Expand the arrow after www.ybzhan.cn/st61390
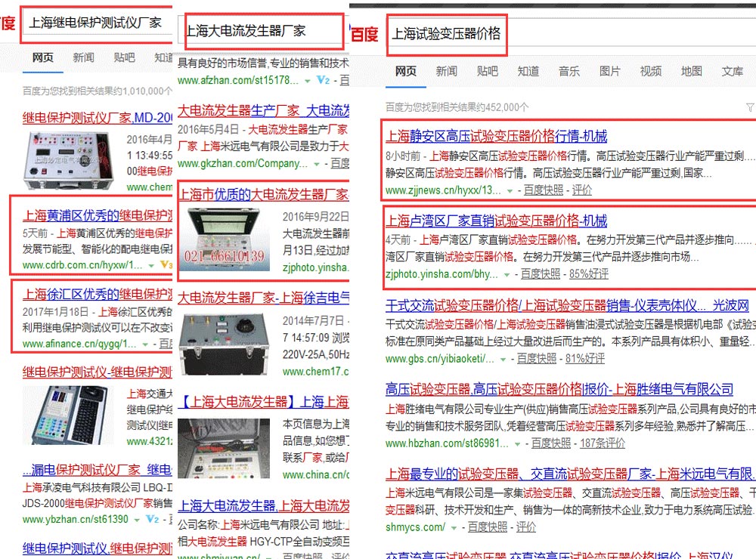 click(137, 520)
